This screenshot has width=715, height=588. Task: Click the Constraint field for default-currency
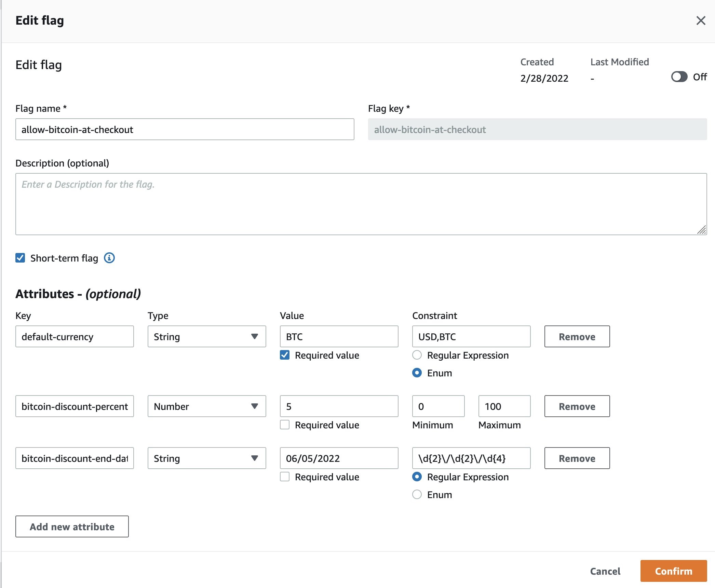click(x=471, y=336)
